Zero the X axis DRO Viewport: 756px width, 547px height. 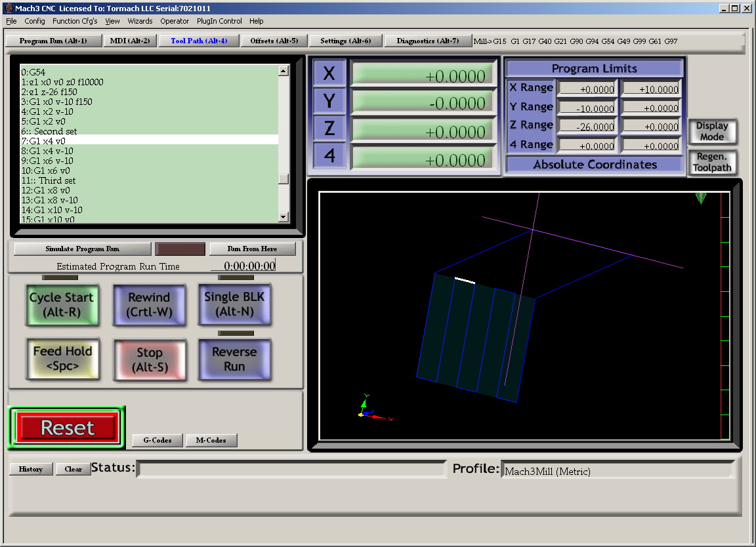[329, 73]
